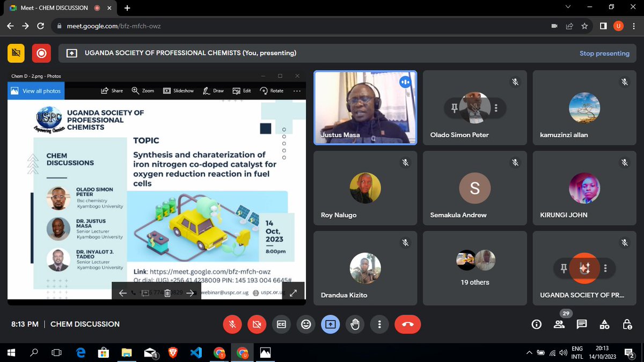This screenshot has height=362, width=644.
Task: Go back in the browser
Action: [x=11, y=26]
